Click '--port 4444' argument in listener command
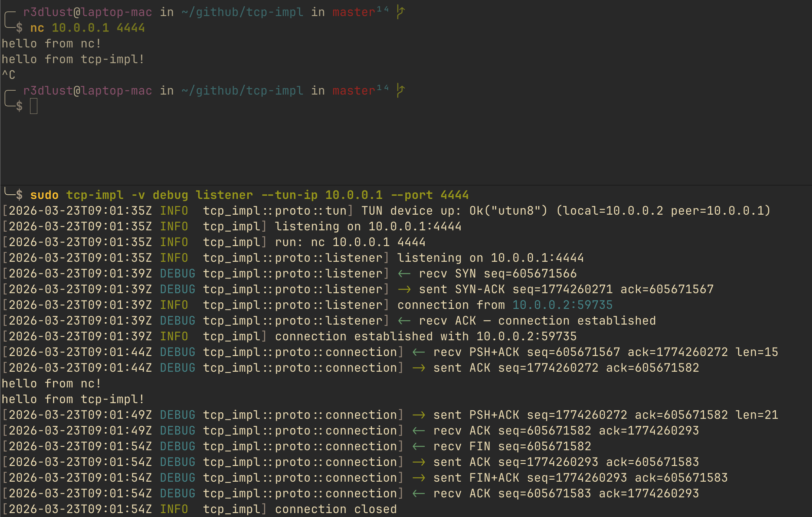This screenshot has width=812, height=517. click(x=430, y=195)
